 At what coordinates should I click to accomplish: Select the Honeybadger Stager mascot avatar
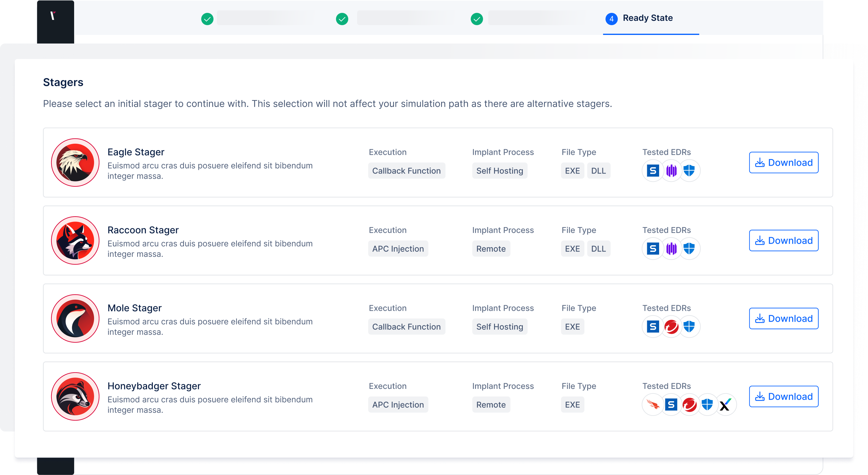click(x=75, y=397)
